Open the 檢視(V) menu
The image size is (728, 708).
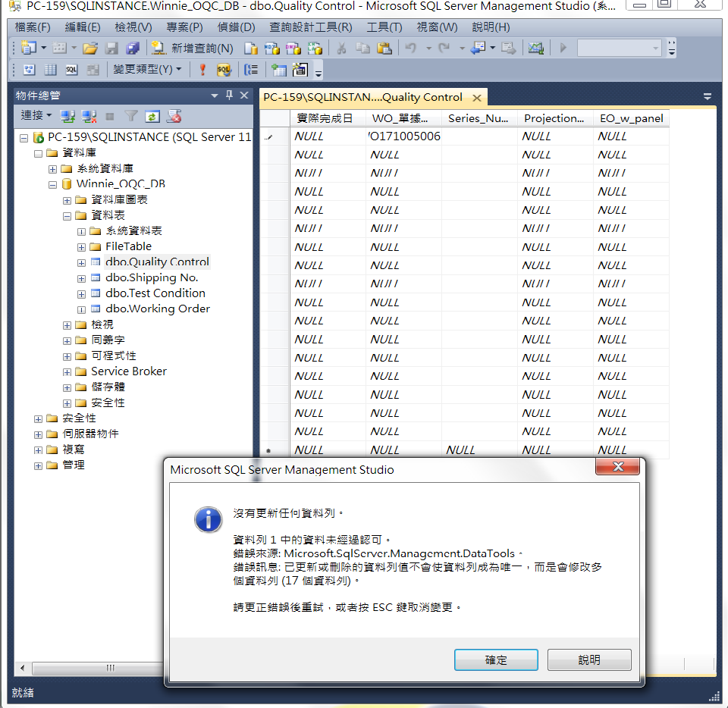tap(133, 27)
